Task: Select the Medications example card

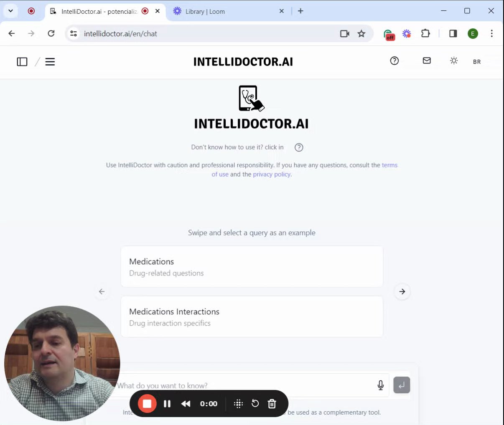Action: pyautogui.click(x=252, y=266)
